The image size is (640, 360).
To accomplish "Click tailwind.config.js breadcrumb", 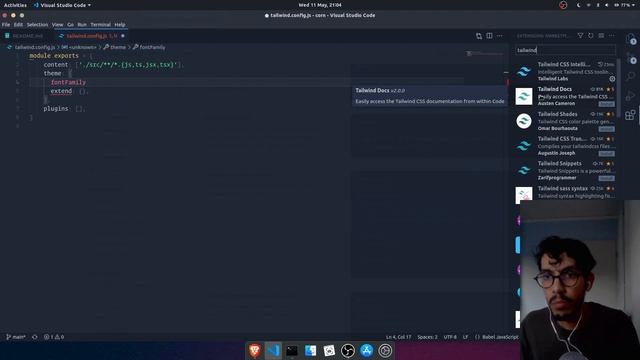I will click(35, 47).
